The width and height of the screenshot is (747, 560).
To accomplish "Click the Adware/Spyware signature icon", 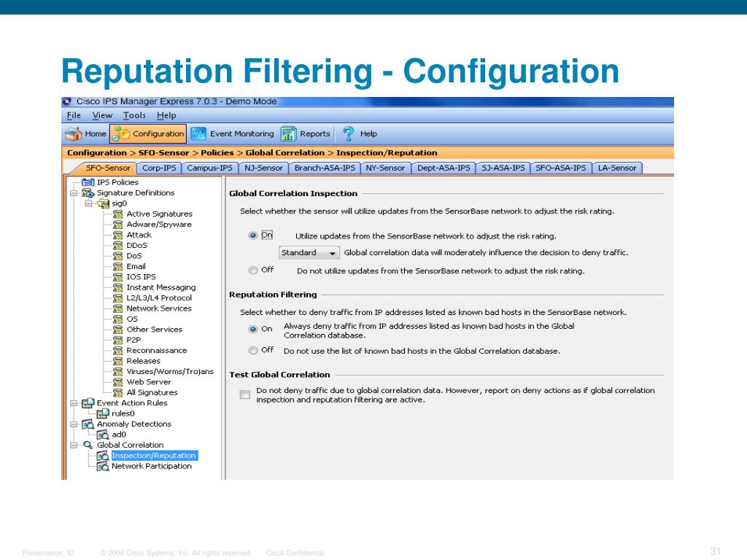I will (117, 225).
